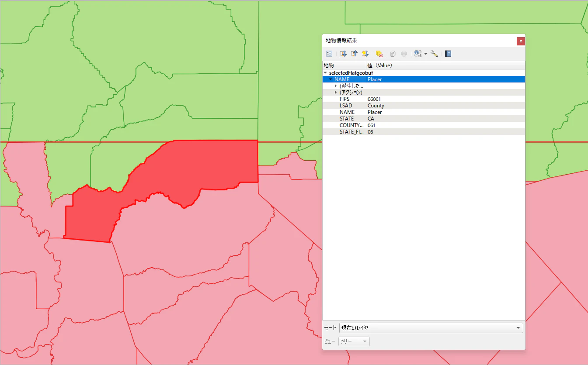This screenshot has width=588, height=365.
Task: Click the Collapse Tree toolbar icon
Action: pyautogui.click(x=354, y=54)
